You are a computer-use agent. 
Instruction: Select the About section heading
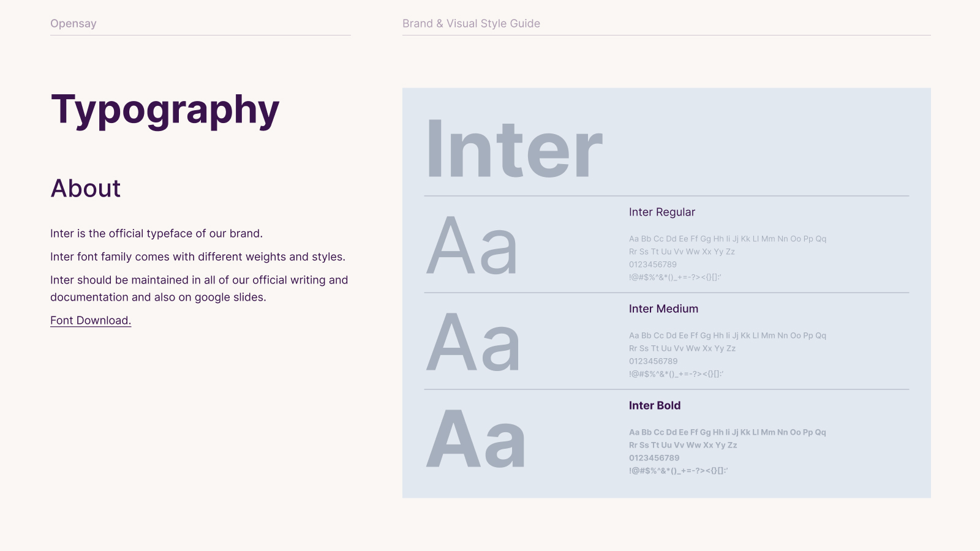(x=86, y=189)
